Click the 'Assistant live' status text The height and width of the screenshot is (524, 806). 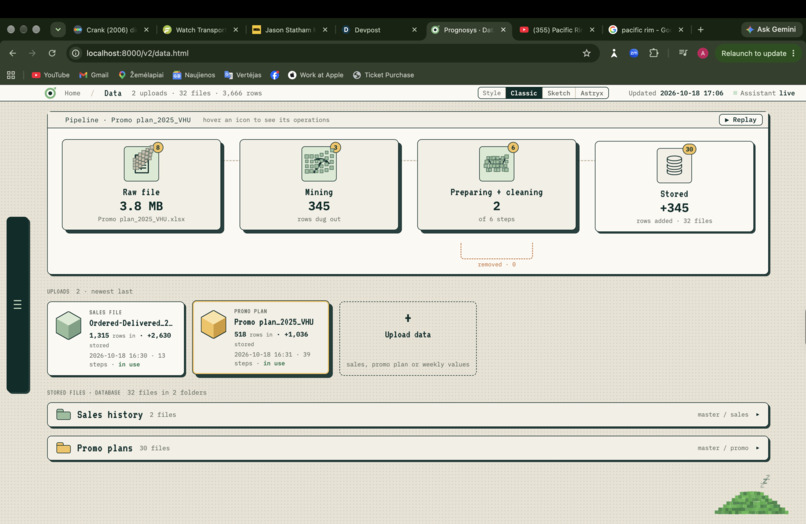click(767, 93)
